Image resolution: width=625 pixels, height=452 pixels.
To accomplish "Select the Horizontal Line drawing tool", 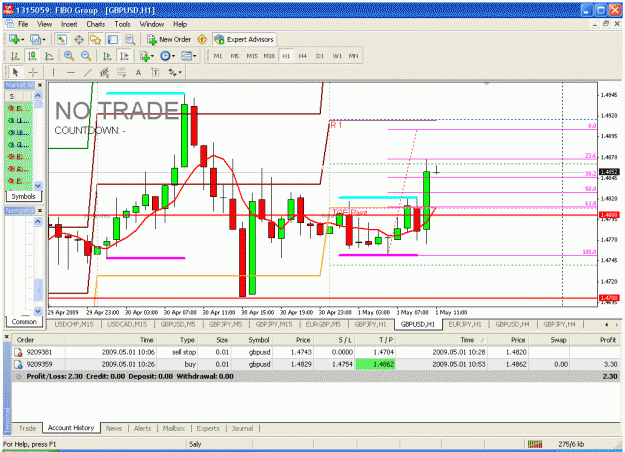I will [x=71, y=72].
